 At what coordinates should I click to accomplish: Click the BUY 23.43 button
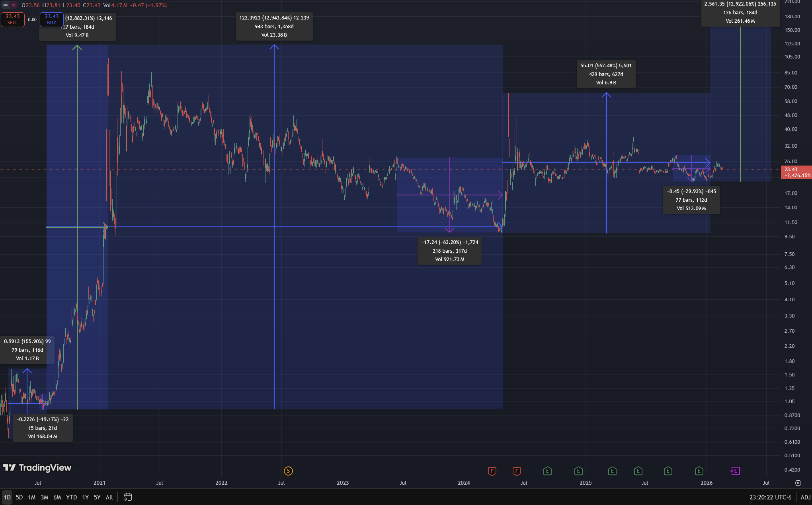click(51, 19)
